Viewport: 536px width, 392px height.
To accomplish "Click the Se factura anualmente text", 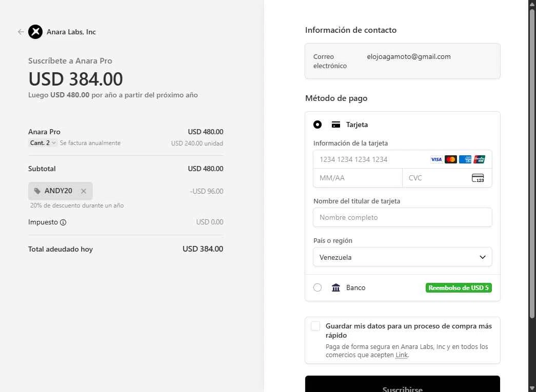I will (90, 143).
